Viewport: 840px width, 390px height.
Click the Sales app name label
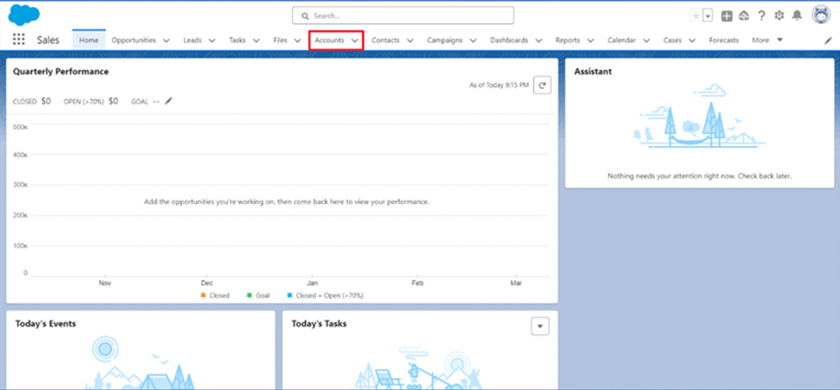pos(48,40)
